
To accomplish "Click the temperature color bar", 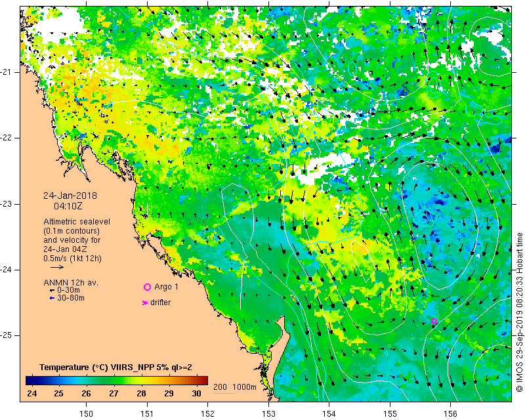I will coord(117,381).
